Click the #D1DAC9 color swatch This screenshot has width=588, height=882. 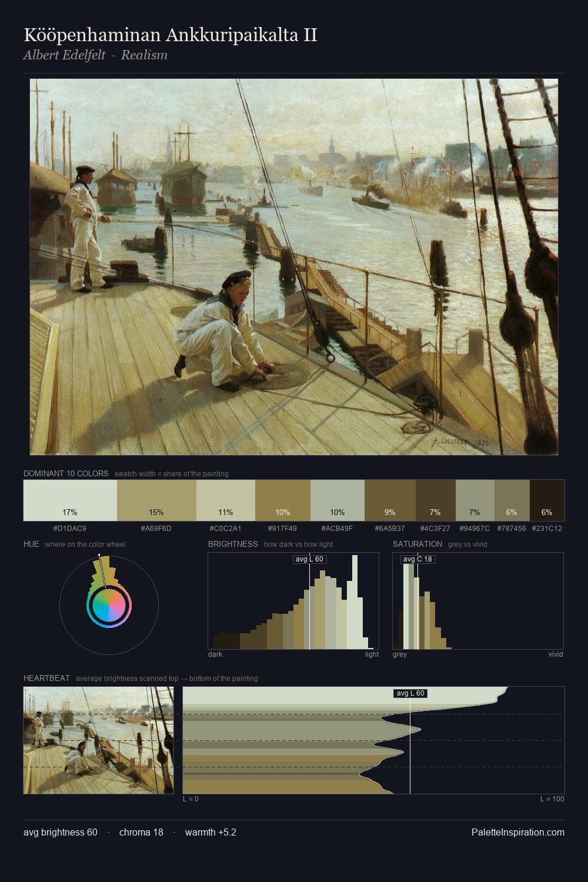tap(70, 500)
